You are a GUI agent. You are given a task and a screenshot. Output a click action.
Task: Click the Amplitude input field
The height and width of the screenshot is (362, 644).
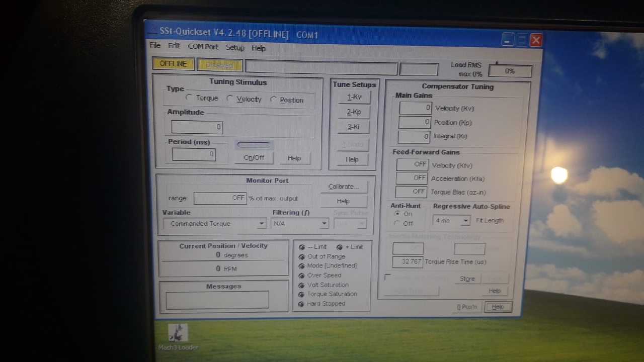coord(197,127)
